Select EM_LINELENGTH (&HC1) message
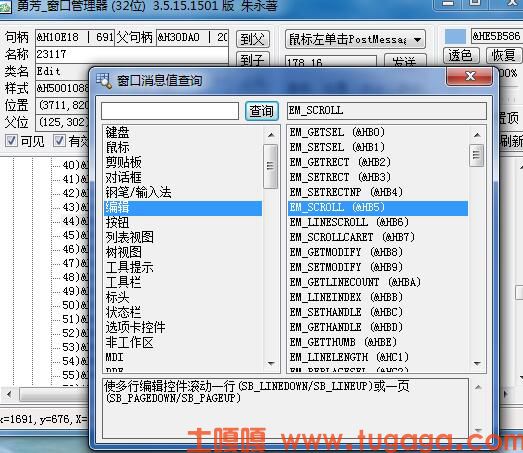 [x=378, y=357]
